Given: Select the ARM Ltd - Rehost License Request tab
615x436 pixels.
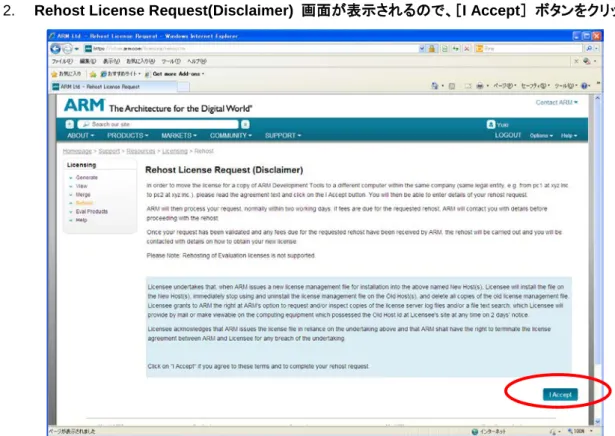Looking at the screenshot, I should (x=115, y=87).
